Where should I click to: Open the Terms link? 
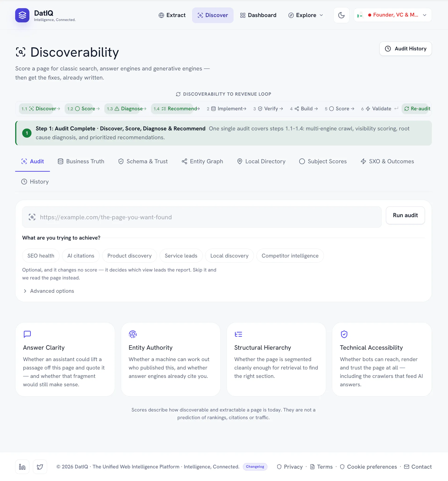[322, 467]
